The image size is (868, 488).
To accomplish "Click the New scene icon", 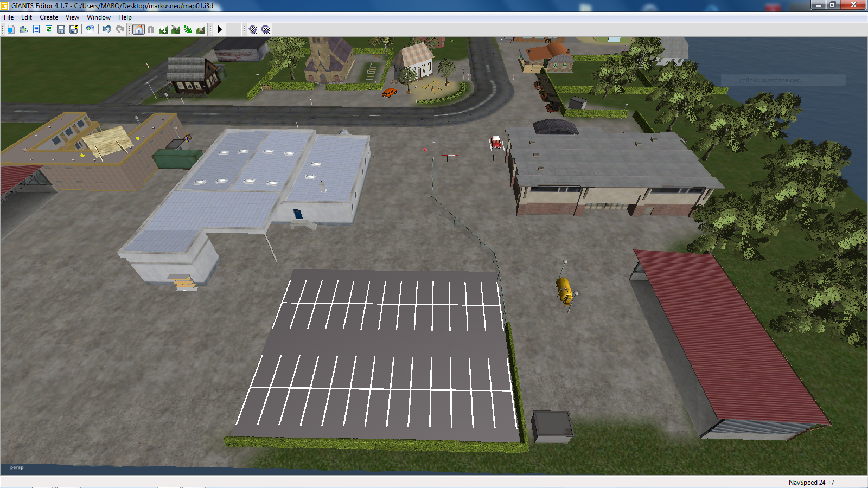I will [x=11, y=29].
